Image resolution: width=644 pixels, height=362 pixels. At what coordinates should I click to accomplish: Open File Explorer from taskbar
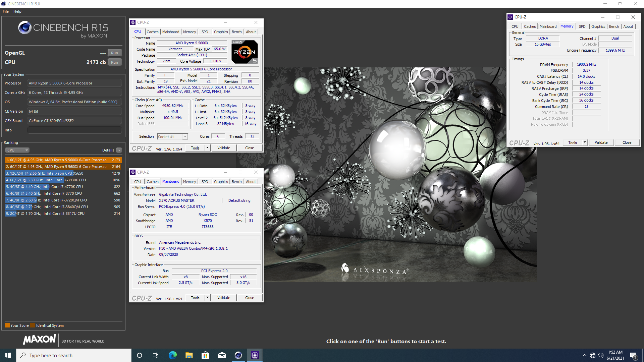point(189,355)
